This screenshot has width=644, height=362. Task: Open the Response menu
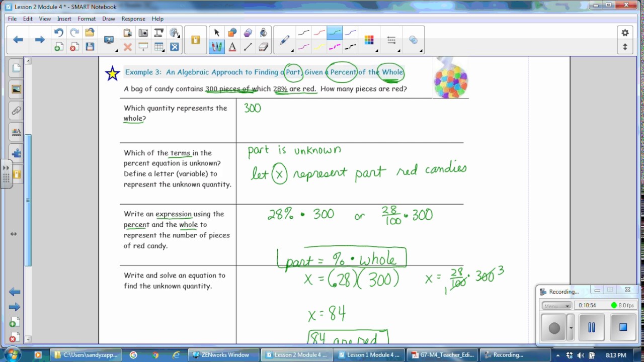[x=133, y=19]
